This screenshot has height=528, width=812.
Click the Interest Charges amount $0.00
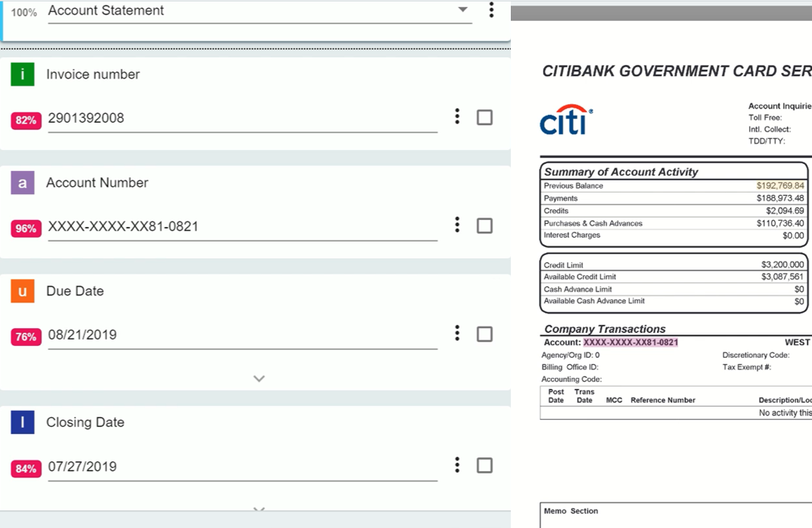point(793,235)
